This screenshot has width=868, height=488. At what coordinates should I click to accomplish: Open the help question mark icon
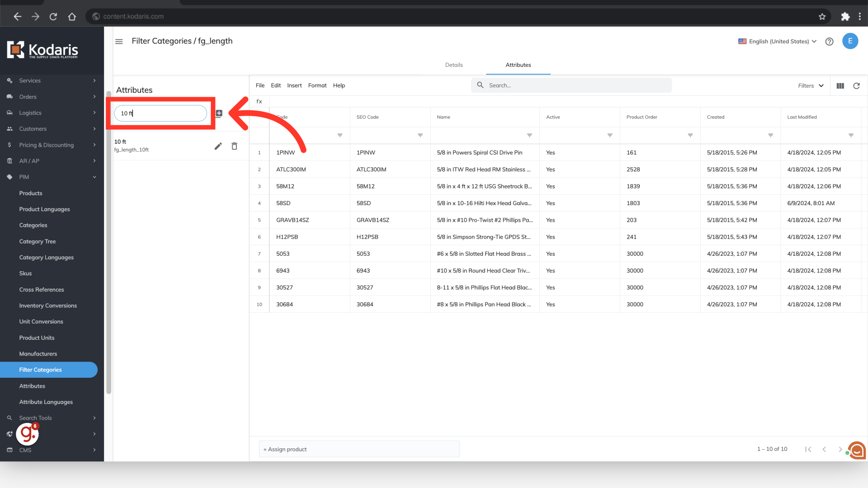point(829,42)
